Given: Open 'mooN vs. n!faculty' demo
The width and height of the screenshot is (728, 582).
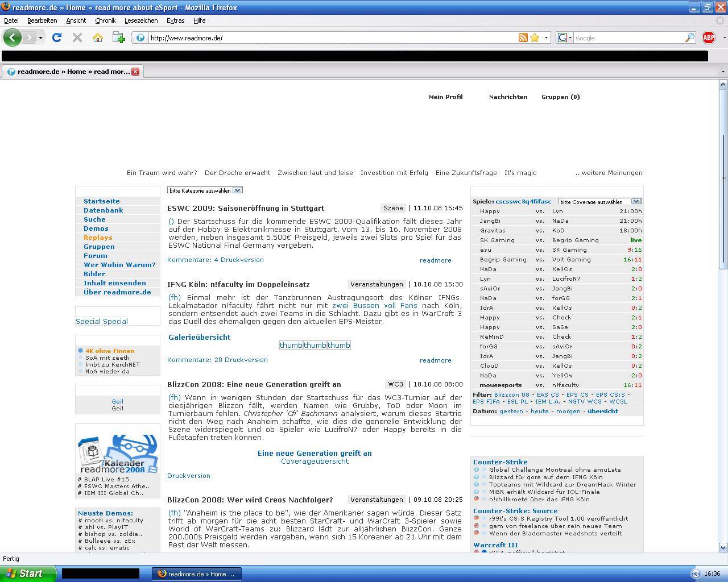Looking at the screenshot, I should pyautogui.click(x=114, y=521).
